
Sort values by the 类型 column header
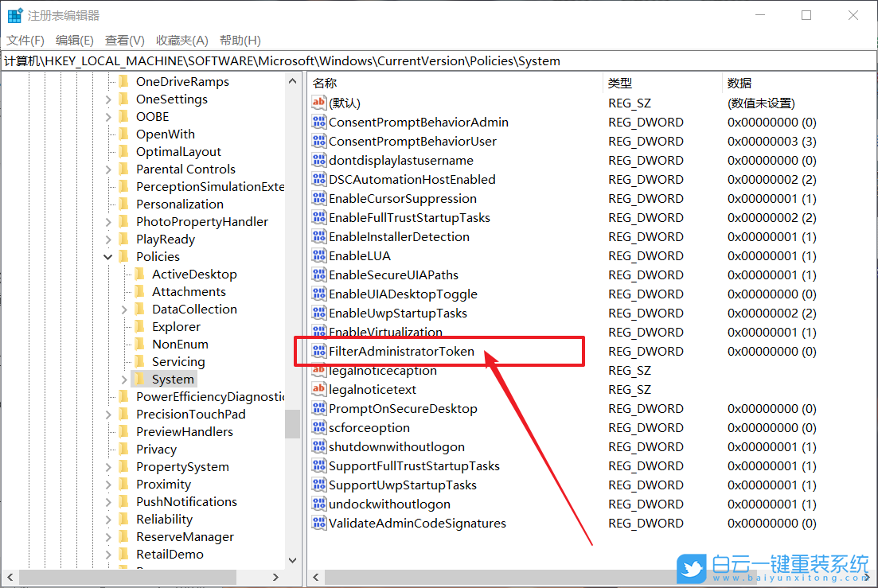point(662,84)
